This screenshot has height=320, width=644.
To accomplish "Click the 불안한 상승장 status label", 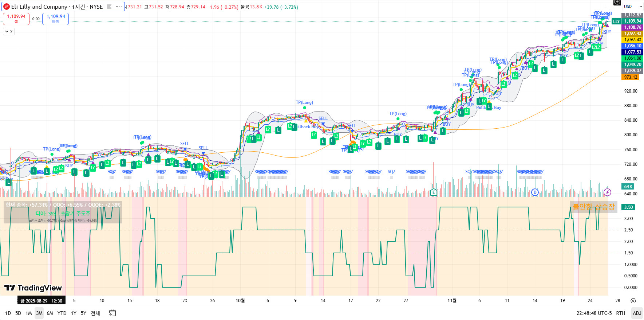I will point(594,207).
